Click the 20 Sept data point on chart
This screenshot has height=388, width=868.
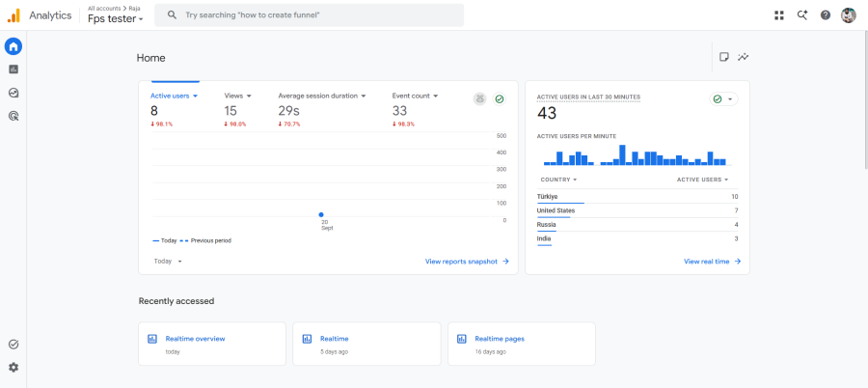tap(321, 214)
